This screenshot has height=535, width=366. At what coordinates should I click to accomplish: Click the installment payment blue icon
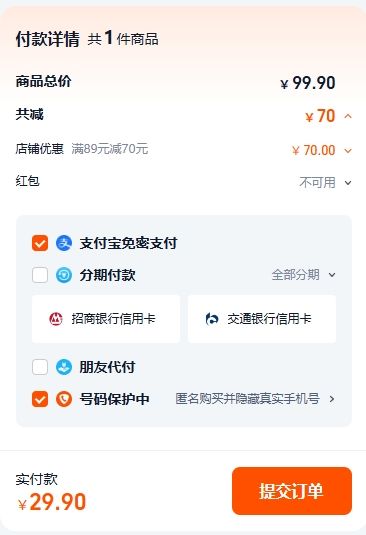(x=64, y=275)
